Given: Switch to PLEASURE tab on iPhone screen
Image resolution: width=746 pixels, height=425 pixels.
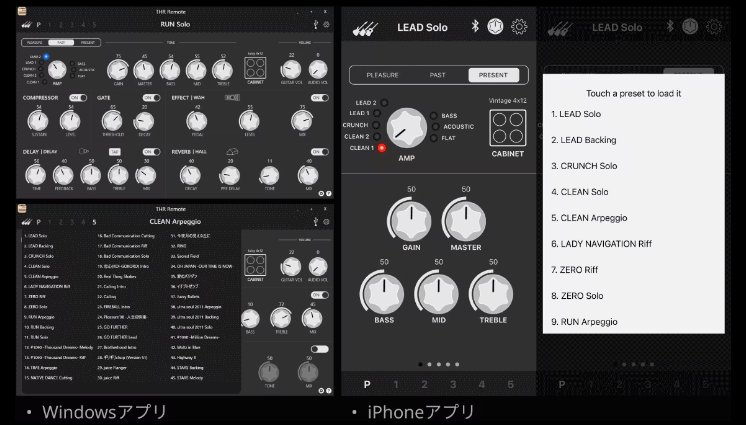Looking at the screenshot, I should pos(382,75).
